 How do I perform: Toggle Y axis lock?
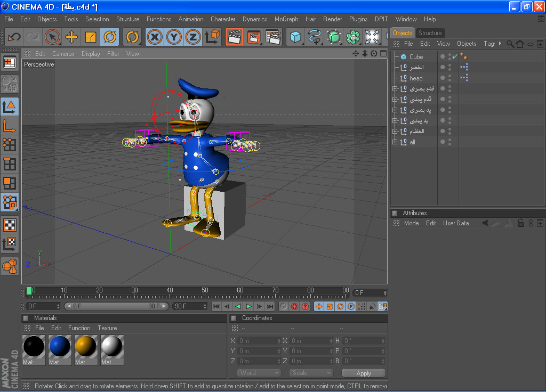click(x=174, y=37)
